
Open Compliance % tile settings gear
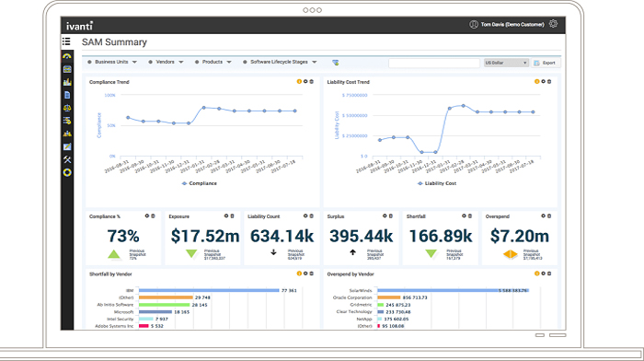click(146, 215)
